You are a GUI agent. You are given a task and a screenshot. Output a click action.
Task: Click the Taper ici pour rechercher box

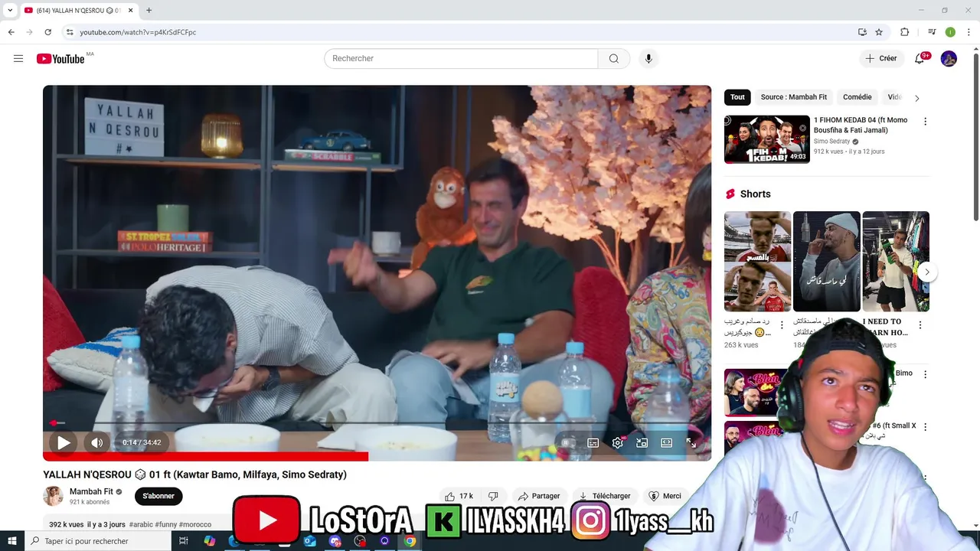[98, 541]
